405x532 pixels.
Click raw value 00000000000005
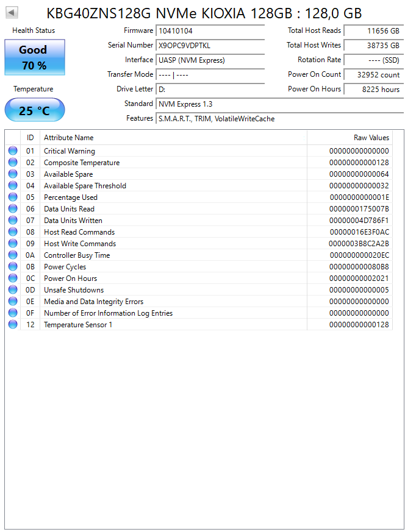click(x=359, y=289)
